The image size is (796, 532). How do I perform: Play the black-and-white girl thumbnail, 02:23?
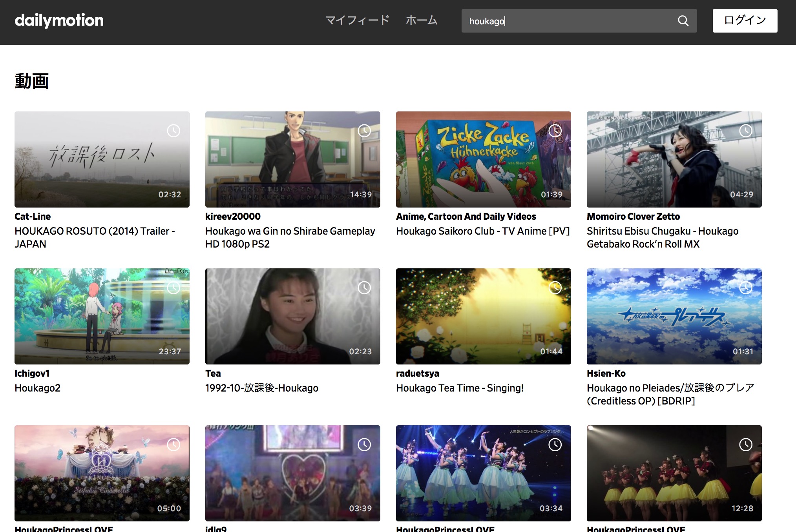pos(293,316)
